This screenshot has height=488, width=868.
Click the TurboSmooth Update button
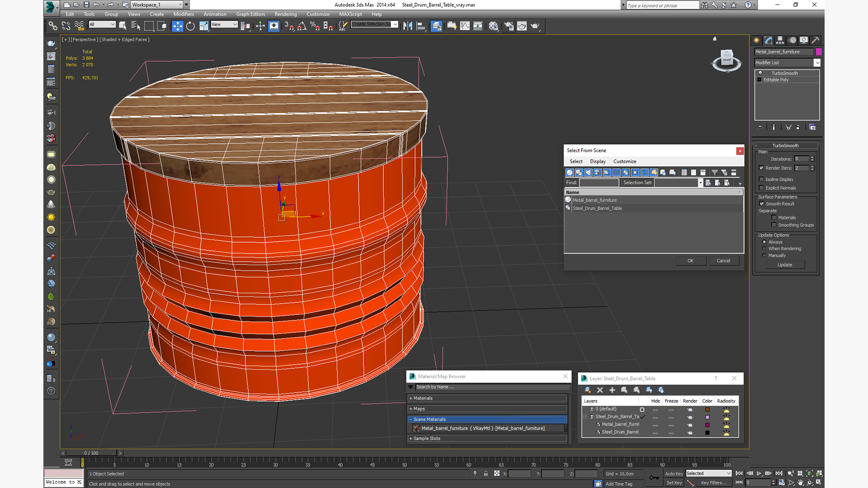coord(785,265)
